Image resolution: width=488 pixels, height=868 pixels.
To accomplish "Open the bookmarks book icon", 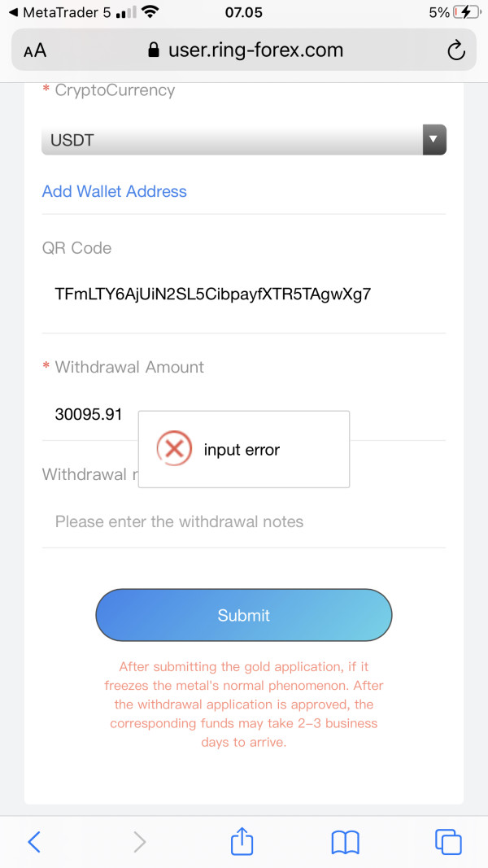I will [345, 843].
